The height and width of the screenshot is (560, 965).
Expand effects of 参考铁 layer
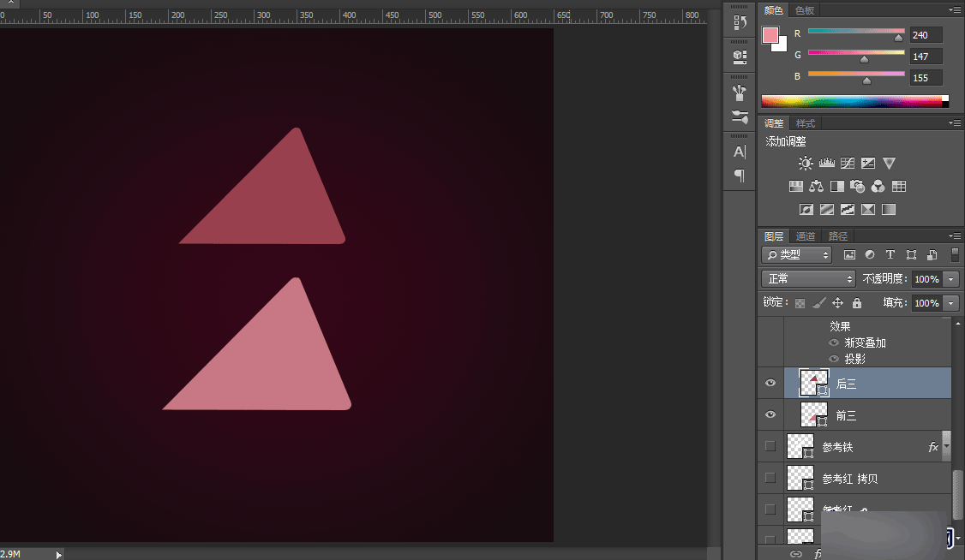point(946,446)
